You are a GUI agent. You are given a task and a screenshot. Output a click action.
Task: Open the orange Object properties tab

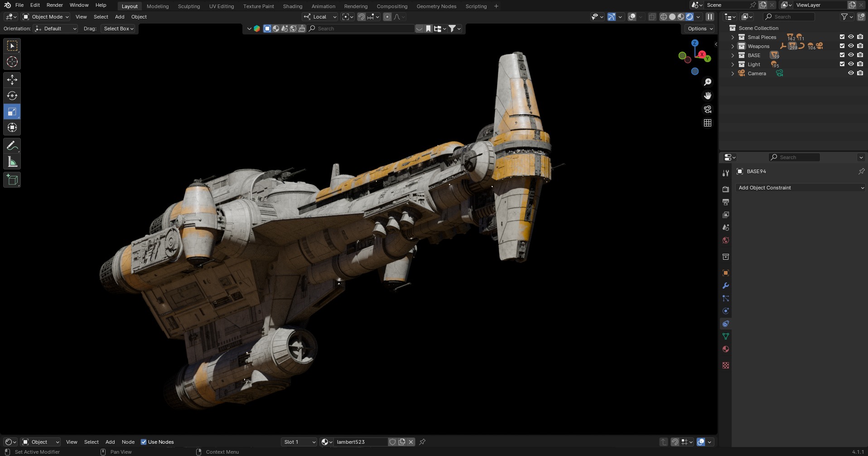point(726,273)
